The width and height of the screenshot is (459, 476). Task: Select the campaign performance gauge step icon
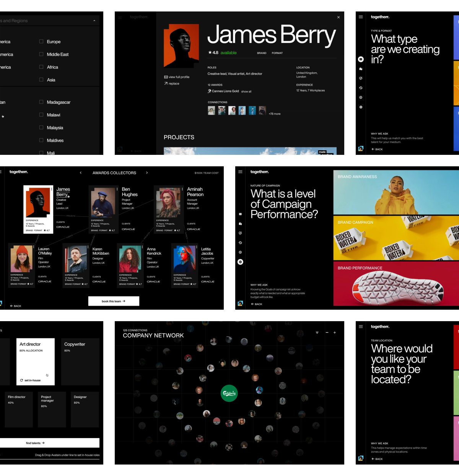coord(361,78)
